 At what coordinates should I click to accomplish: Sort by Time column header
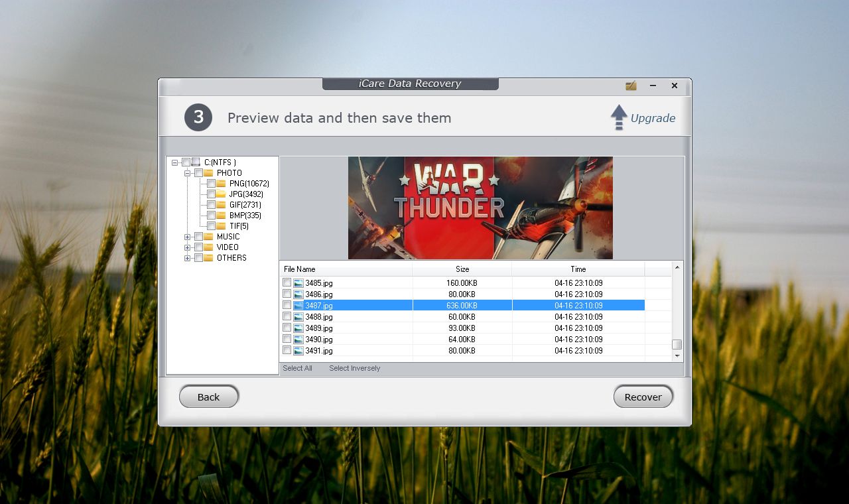click(578, 269)
